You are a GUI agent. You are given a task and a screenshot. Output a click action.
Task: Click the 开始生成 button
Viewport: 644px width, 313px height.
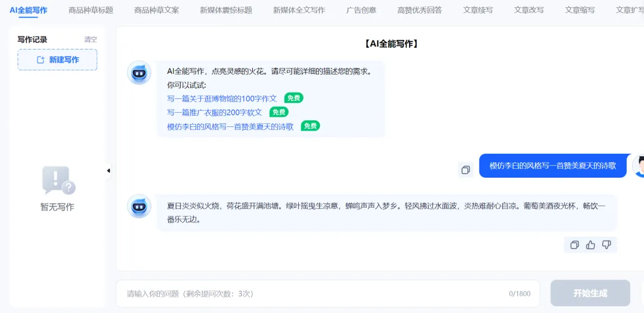click(590, 293)
